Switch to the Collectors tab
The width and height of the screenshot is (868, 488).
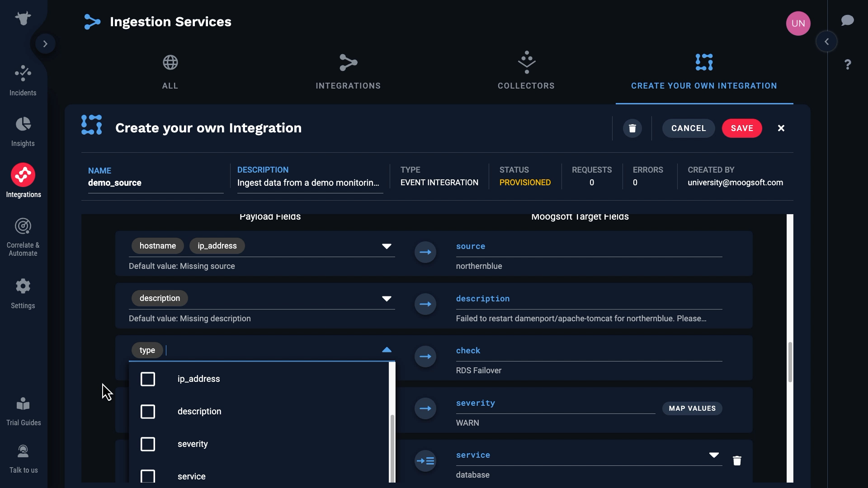[x=526, y=72]
